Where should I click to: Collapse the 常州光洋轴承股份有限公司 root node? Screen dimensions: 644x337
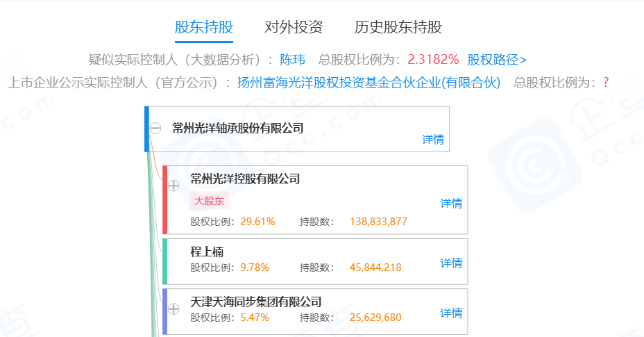[156, 129]
